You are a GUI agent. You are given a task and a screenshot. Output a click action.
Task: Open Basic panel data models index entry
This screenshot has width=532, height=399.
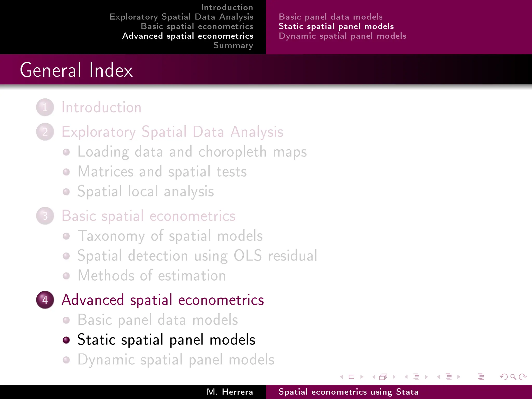coord(158,320)
